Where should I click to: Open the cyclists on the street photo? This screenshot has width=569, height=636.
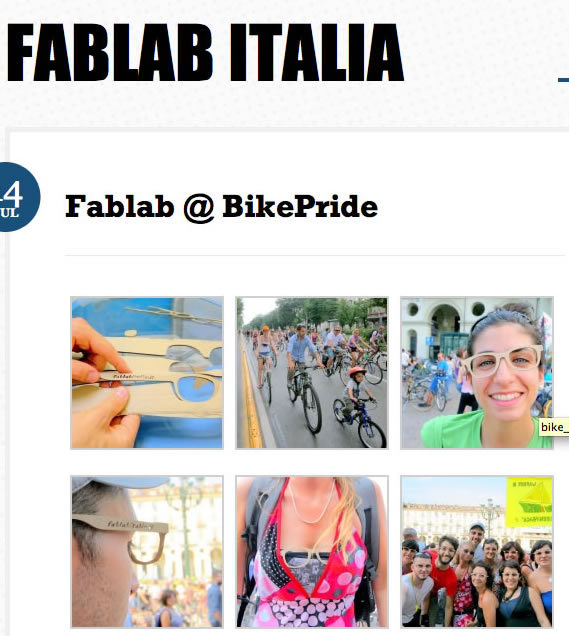point(312,373)
